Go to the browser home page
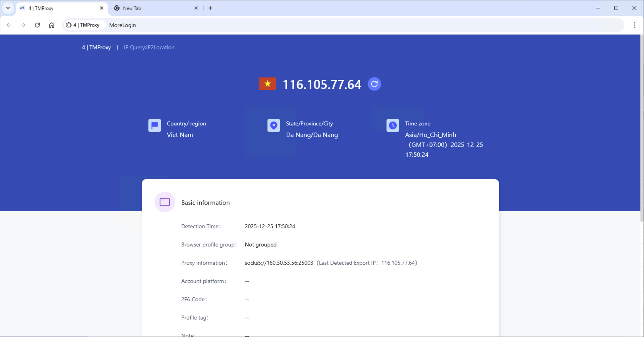Image resolution: width=644 pixels, height=337 pixels. [x=52, y=25]
